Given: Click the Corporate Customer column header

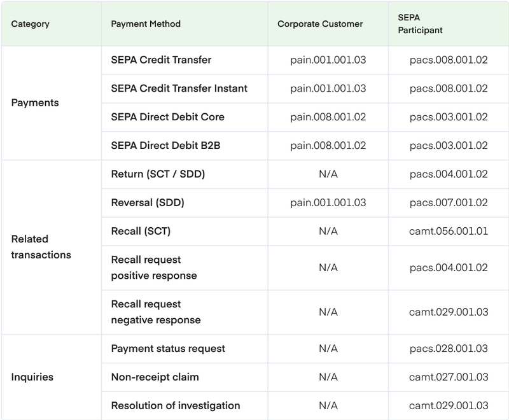Looking at the screenshot, I should click(320, 24).
